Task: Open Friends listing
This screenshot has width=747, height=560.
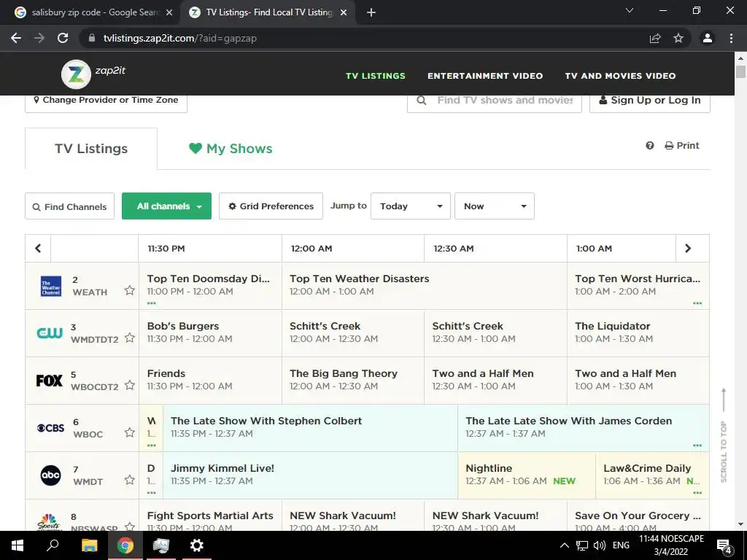Action: pyautogui.click(x=210, y=381)
